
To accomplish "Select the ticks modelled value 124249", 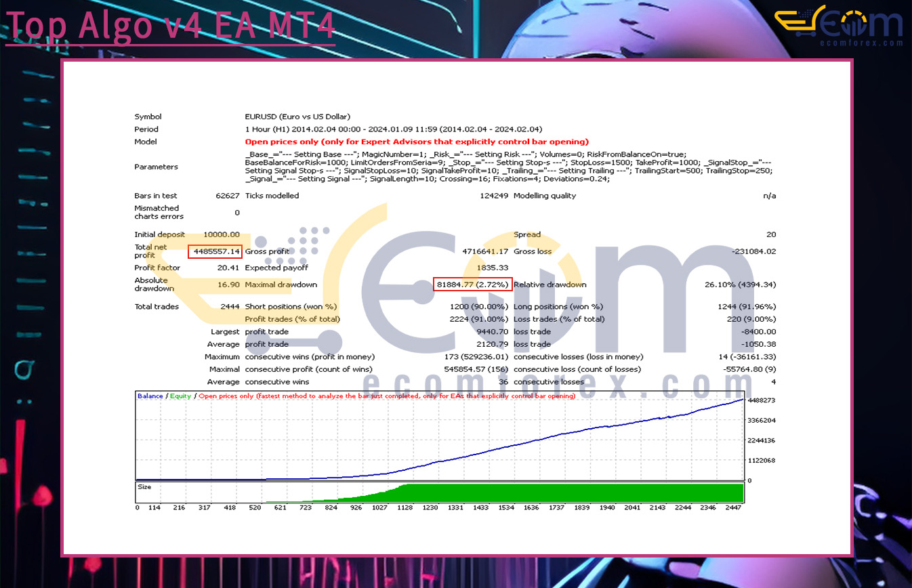I will [494, 196].
